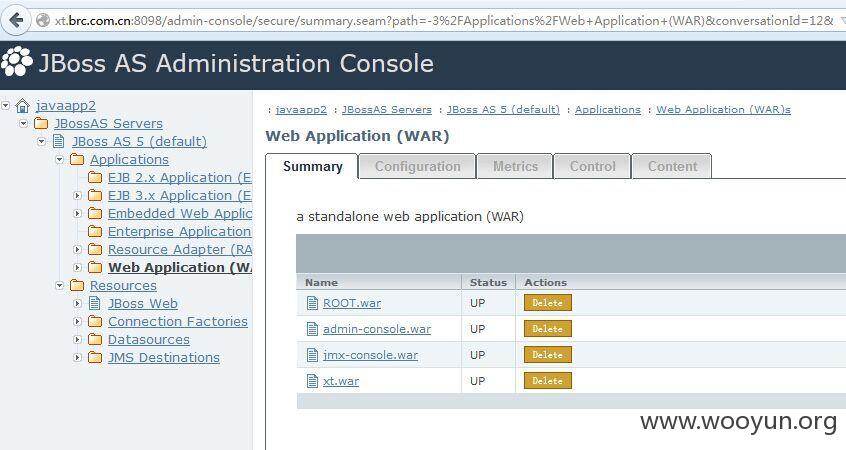Expand the Resource Adapter node
Screen dimensions: 846x450
pyautogui.click(x=77, y=249)
